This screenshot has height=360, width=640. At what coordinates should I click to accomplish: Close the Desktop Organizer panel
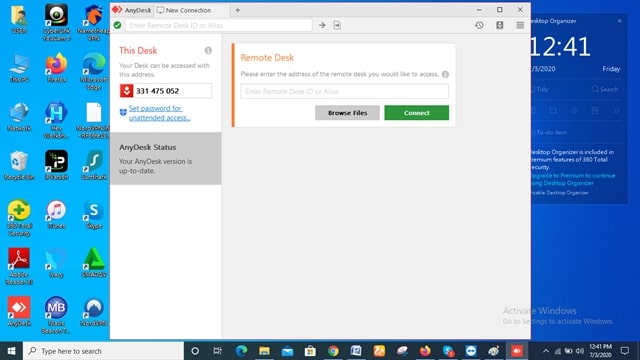(620, 21)
